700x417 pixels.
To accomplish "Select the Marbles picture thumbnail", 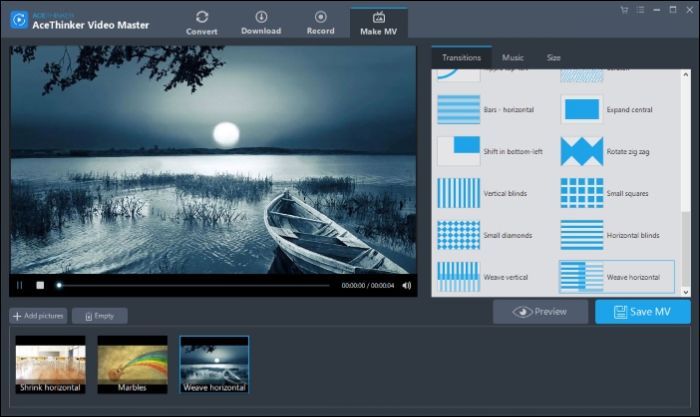I will [x=132, y=365].
